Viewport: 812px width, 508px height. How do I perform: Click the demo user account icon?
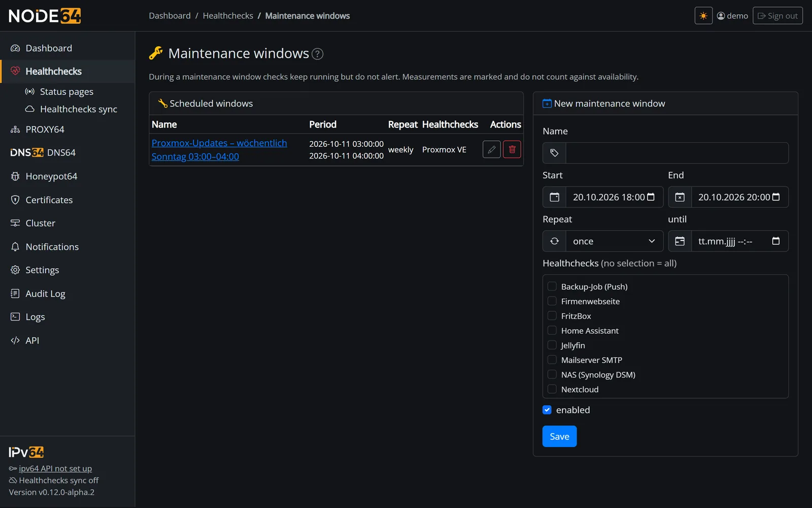721,16
